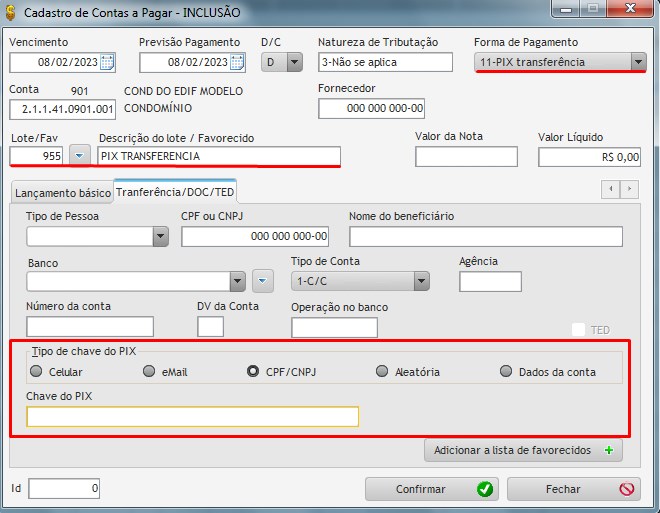
Task: Click the Lote/Fav lookup arrow button
Action: click(80, 156)
